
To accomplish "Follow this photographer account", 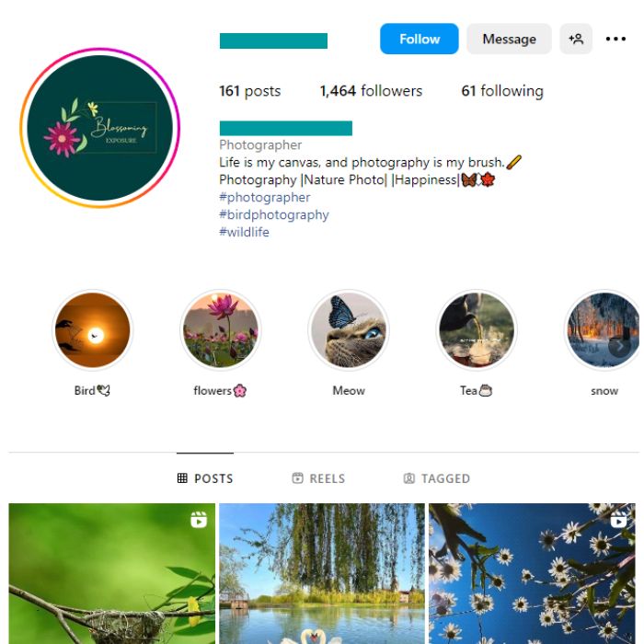I will (x=419, y=39).
